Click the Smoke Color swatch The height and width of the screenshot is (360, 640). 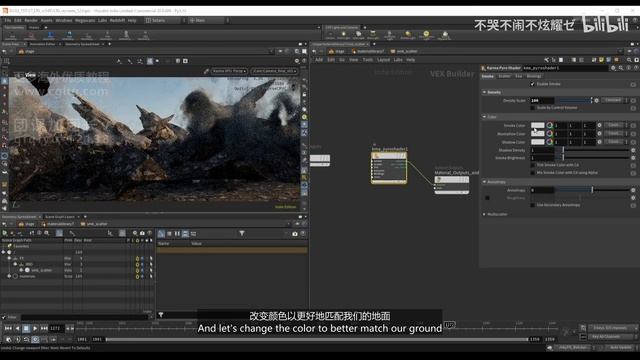538,125
